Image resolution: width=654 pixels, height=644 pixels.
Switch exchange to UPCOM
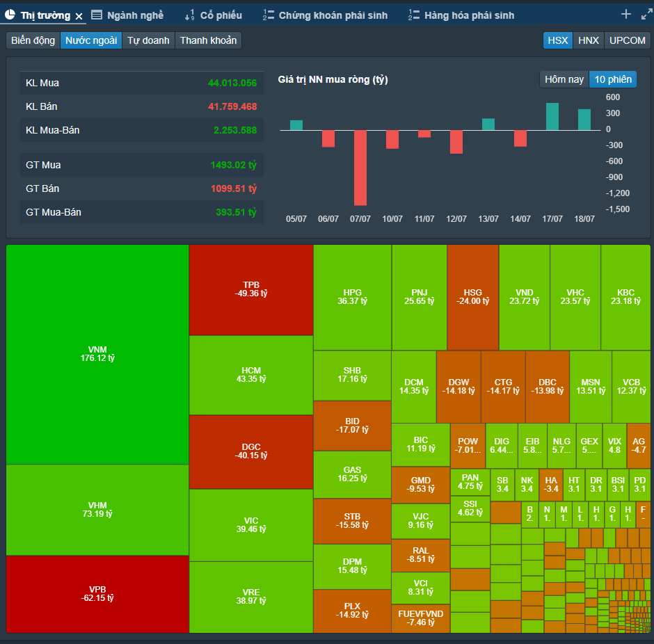pyautogui.click(x=628, y=40)
